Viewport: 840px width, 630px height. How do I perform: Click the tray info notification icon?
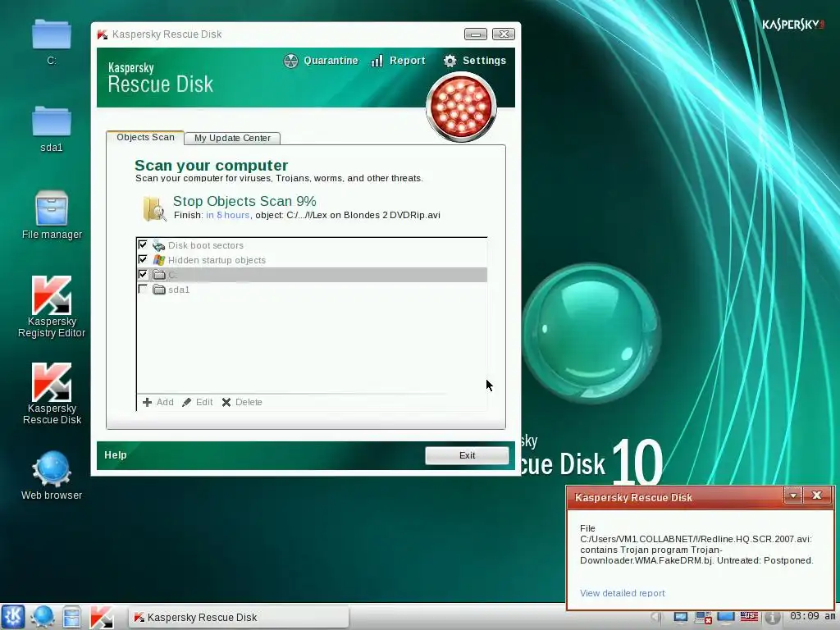tap(772, 617)
